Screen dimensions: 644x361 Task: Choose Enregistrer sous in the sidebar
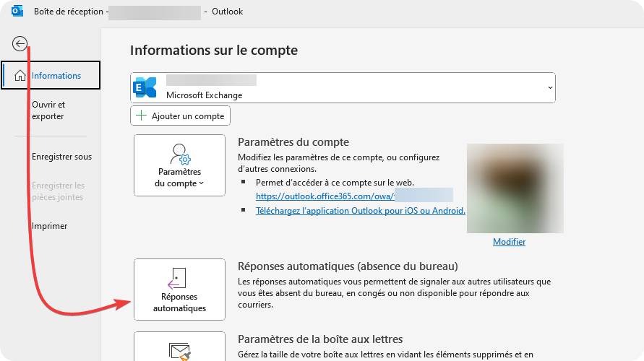coord(61,157)
